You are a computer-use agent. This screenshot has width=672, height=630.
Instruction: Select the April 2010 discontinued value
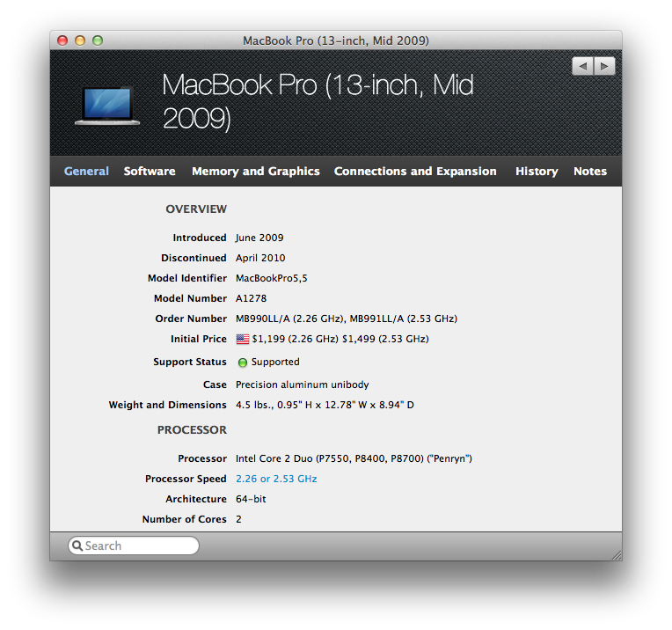(x=260, y=258)
